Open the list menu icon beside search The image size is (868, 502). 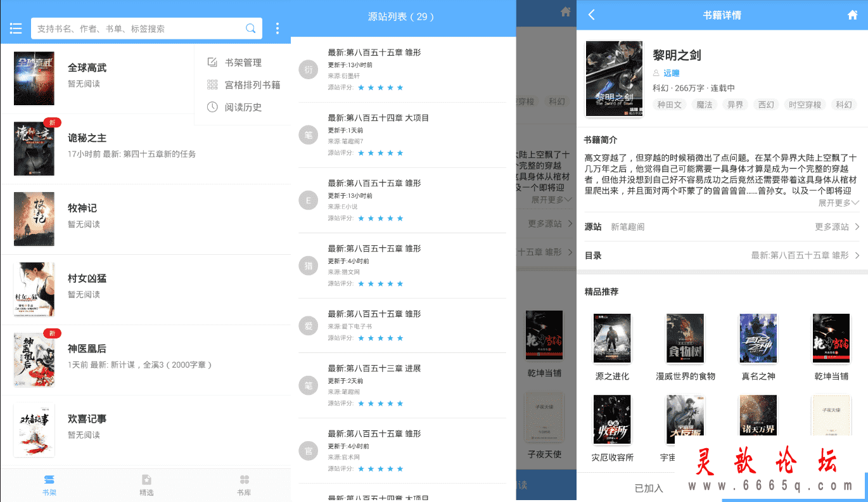click(x=16, y=29)
